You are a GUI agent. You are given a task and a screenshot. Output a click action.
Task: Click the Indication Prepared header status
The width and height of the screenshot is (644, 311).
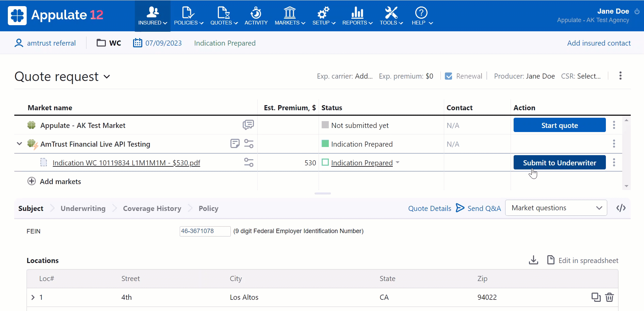(225, 43)
